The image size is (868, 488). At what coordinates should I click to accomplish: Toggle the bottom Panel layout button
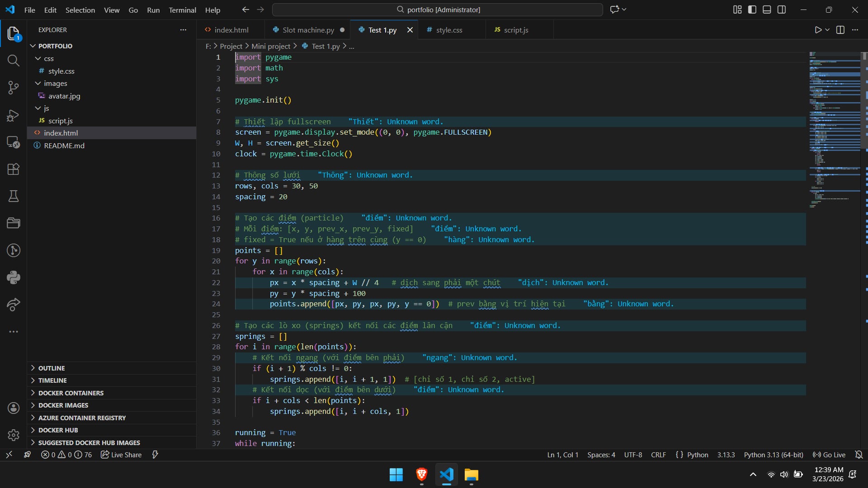pyautogui.click(x=767, y=9)
